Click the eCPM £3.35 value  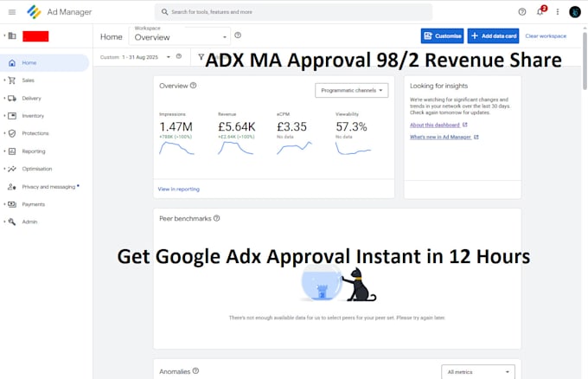click(291, 127)
